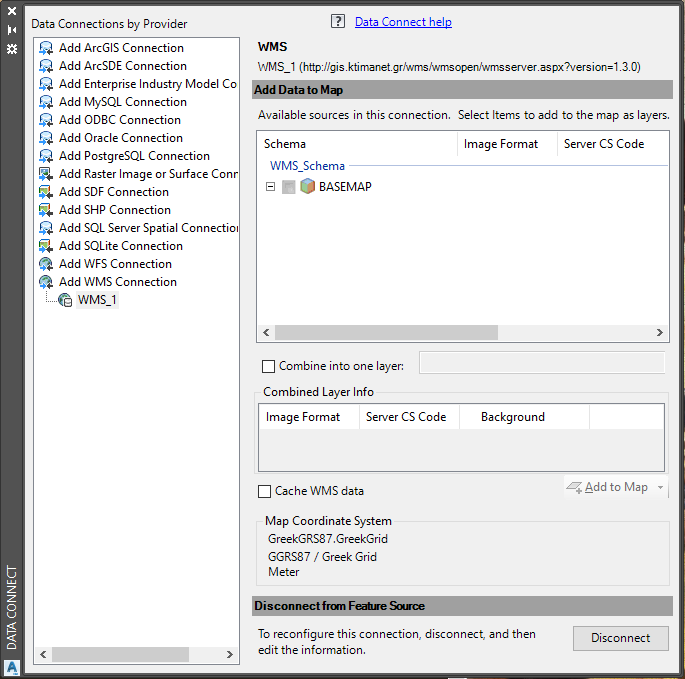Click the Data Connect help question-mark icon
This screenshot has width=685, height=679.
pyautogui.click(x=337, y=22)
